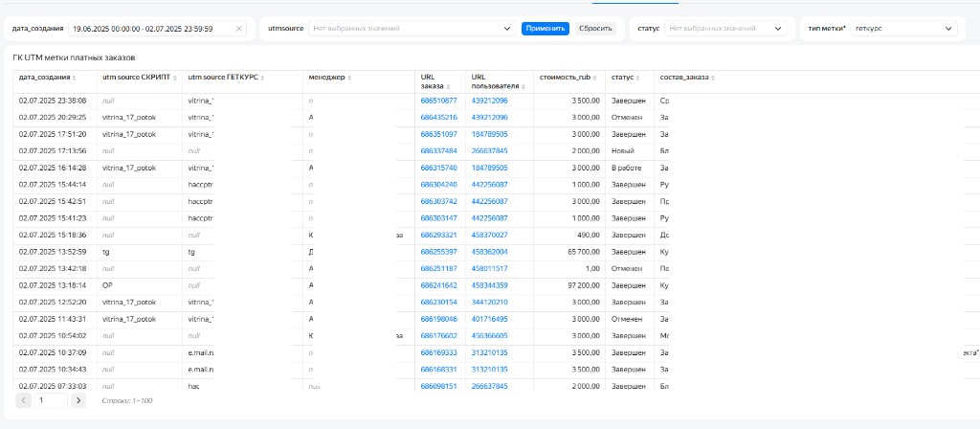Click the Применить button
Viewport: 980px width, 429px height.
[x=545, y=28]
